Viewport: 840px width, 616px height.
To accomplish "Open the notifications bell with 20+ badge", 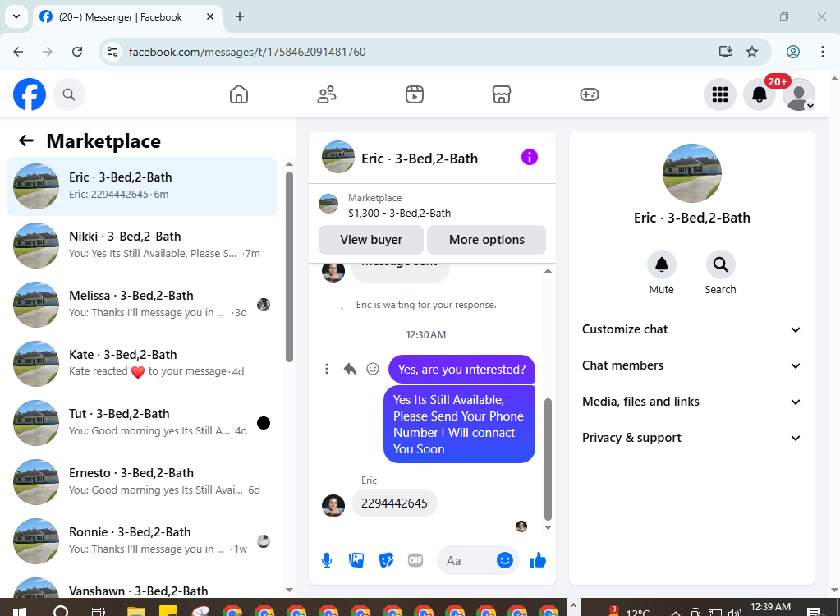I will (760, 94).
